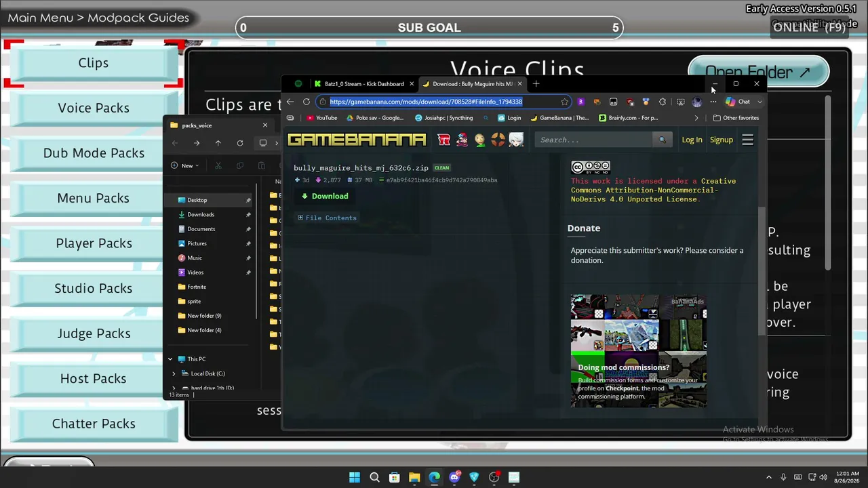
Task: Collapse the This PC tree node
Action: 170,359
